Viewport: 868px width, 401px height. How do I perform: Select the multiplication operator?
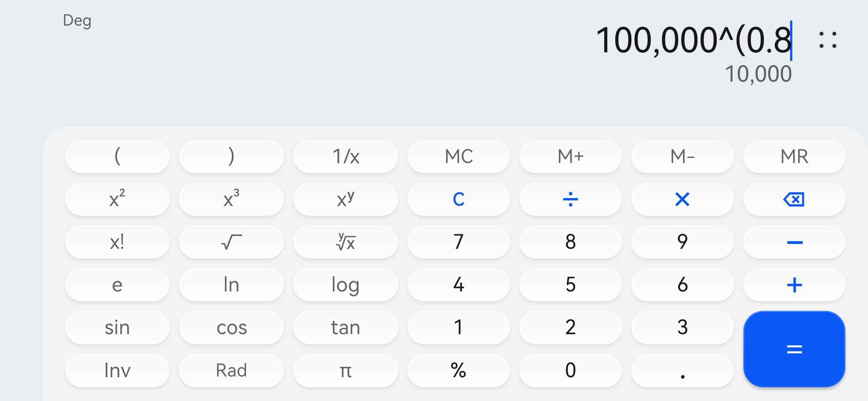point(682,199)
